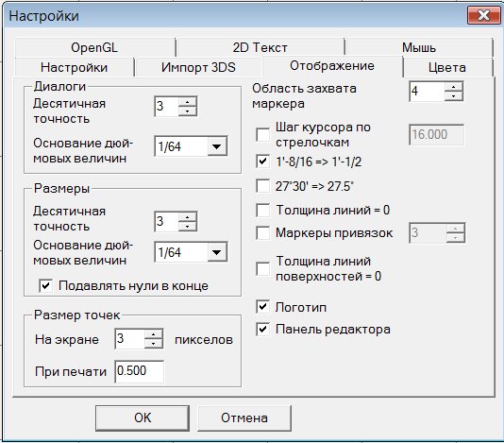Screen dimensions: 504x443
Task: Uncheck Панель редактора option
Action: [x=263, y=330]
